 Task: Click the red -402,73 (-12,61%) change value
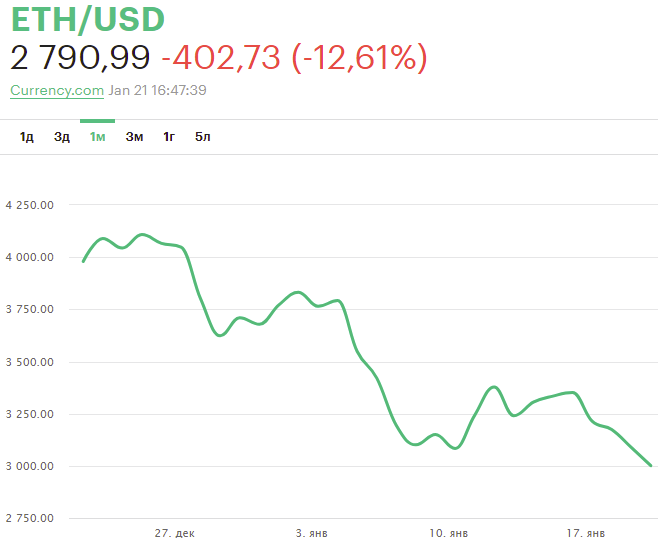pyautogui.click(x=294, y=58)
